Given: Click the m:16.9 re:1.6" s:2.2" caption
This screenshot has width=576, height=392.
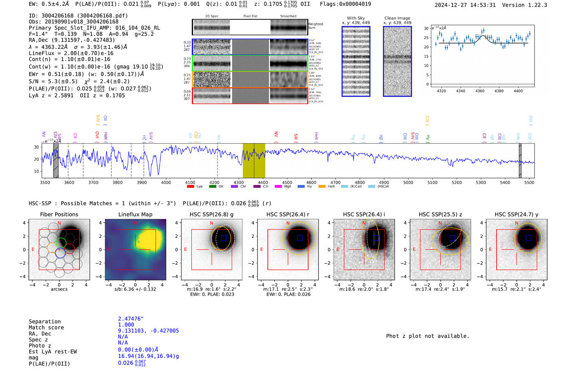Looking at the screenshot, I should (x=211, y=289).
